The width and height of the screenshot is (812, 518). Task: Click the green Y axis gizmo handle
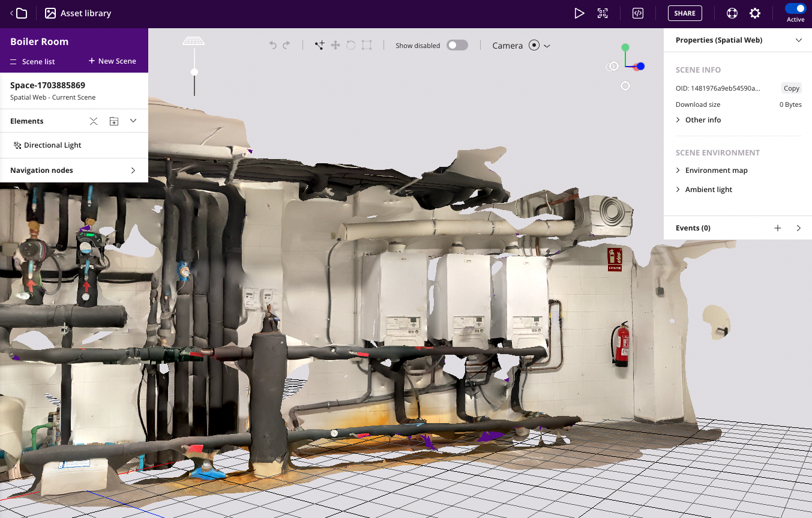[x=625, y=47]
